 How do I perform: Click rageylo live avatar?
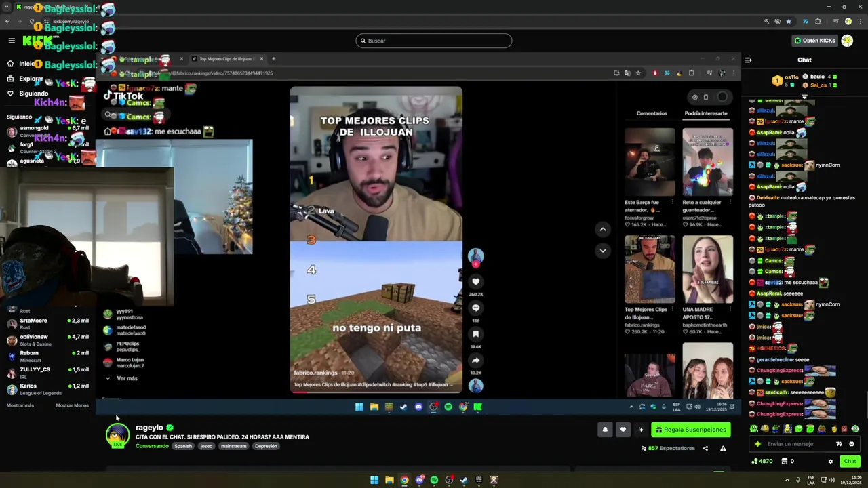pos(117,435)
